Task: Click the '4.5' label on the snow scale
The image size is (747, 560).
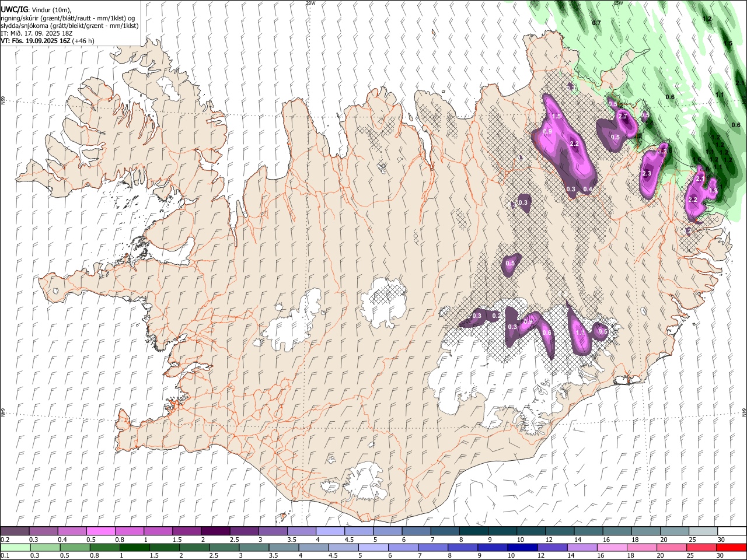Action: click(x=349, y=540)
